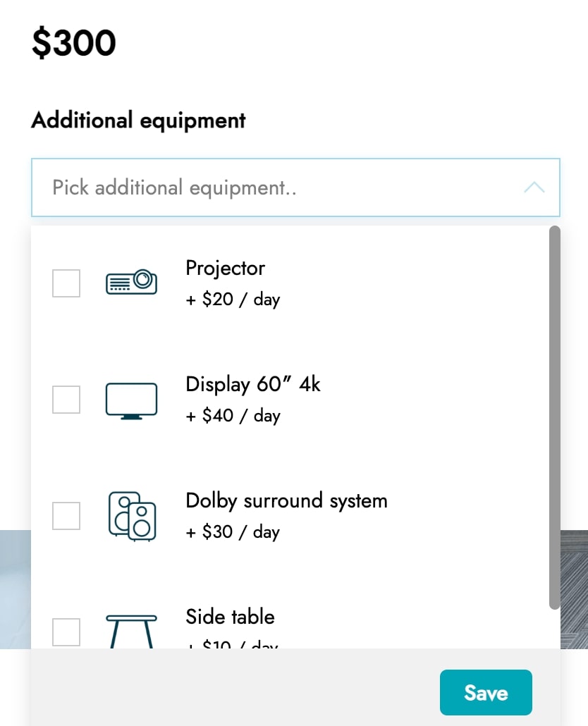Check the Dolby surround system box

pyautogui.click(x=66, y=515)
